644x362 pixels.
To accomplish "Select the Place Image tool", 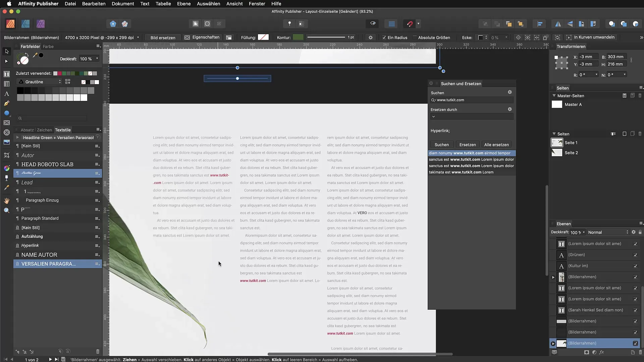I will 7,142.
